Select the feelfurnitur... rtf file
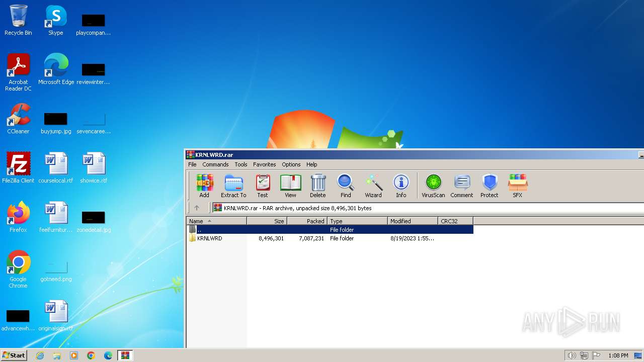This screenshot has height=362, width=644. pyautogui.click(x=56, y=217)
